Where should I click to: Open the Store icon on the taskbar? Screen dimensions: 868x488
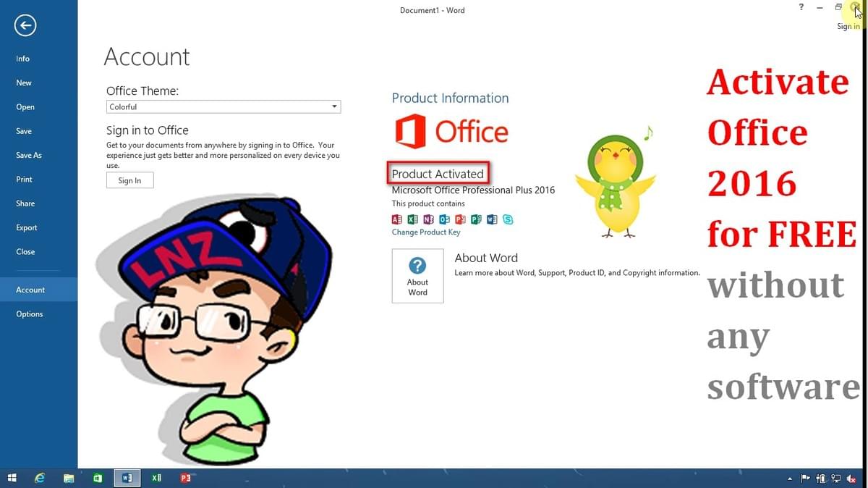98,478
